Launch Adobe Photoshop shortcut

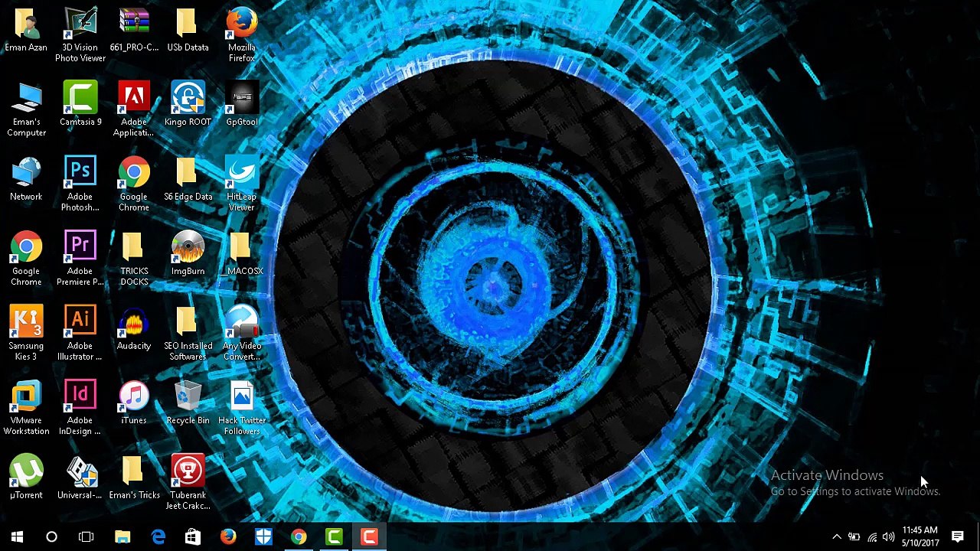coord(80,184)
